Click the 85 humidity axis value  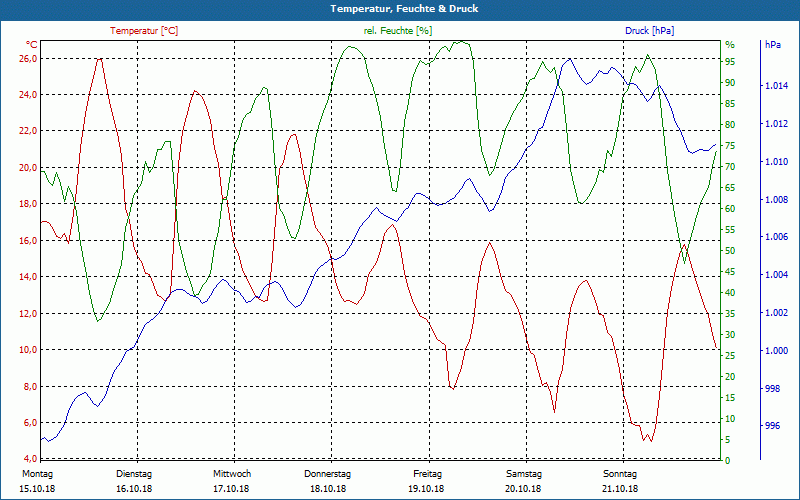click(730, 104)
